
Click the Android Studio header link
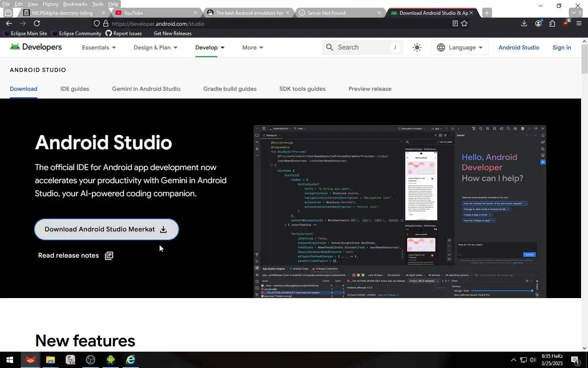coord(519,47)
